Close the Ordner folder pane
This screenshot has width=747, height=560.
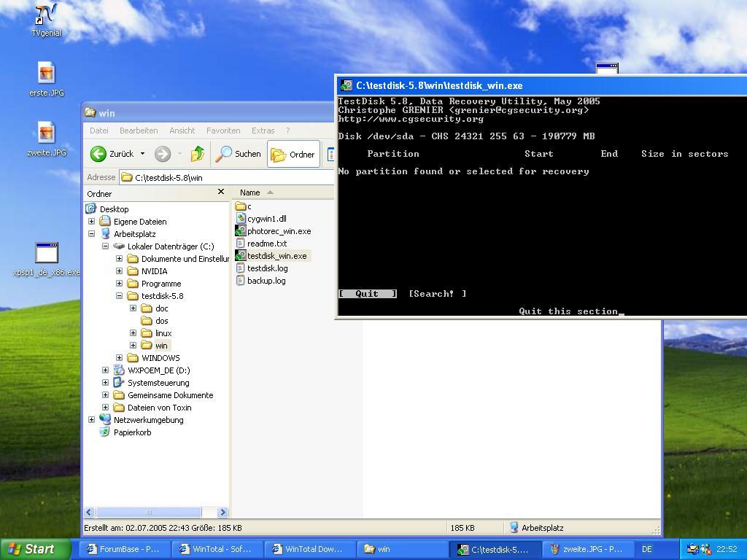(220, 192)
